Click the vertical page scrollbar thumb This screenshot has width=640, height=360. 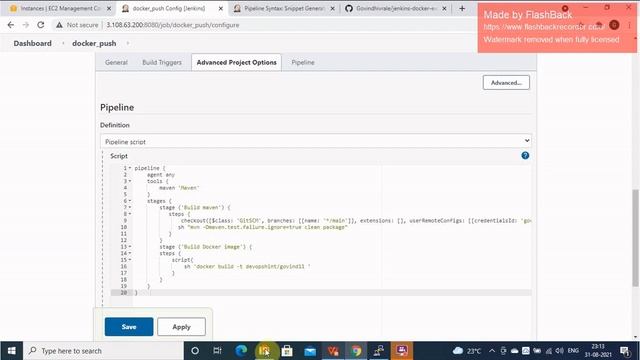click(636, 238)
